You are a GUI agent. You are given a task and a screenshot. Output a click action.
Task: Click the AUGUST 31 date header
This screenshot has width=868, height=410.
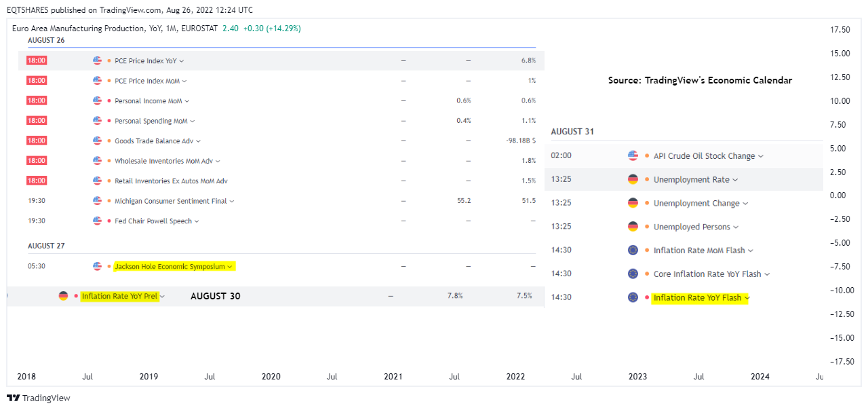click(x=572, y=132)
